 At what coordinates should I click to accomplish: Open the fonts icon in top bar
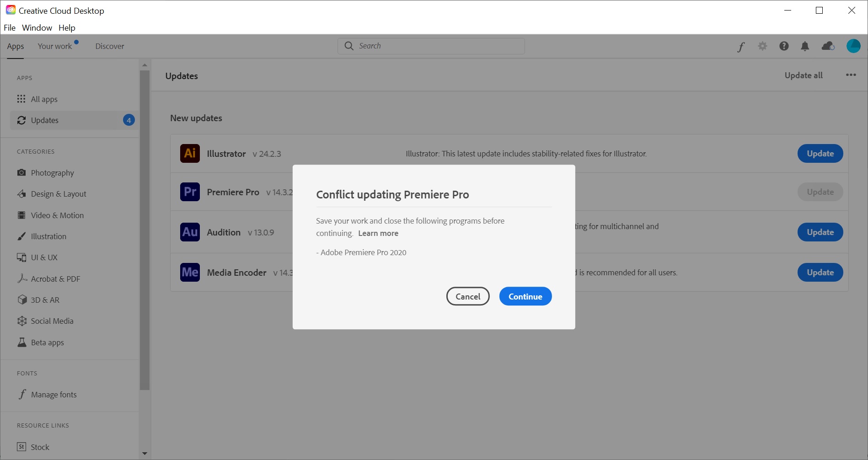(x=741, y=46)
